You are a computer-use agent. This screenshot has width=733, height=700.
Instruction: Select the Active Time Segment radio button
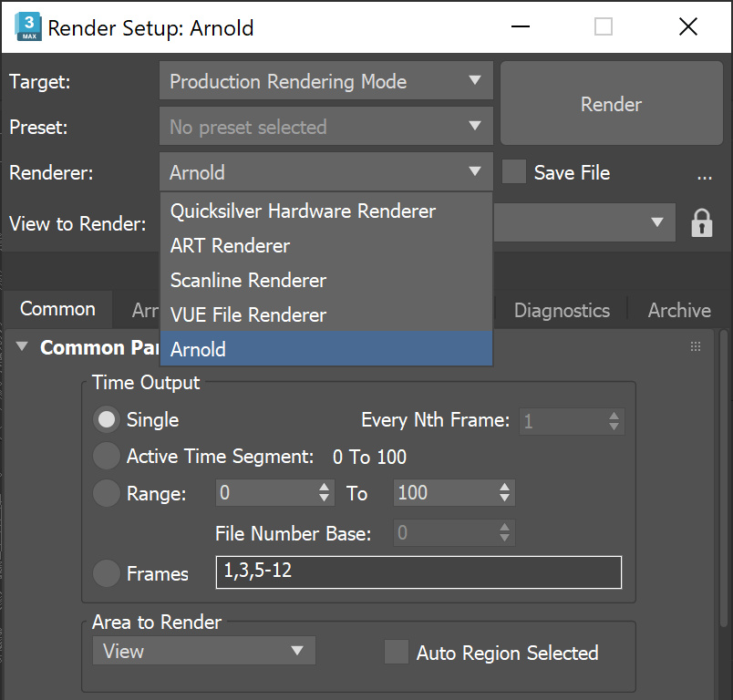coord(108,456)
